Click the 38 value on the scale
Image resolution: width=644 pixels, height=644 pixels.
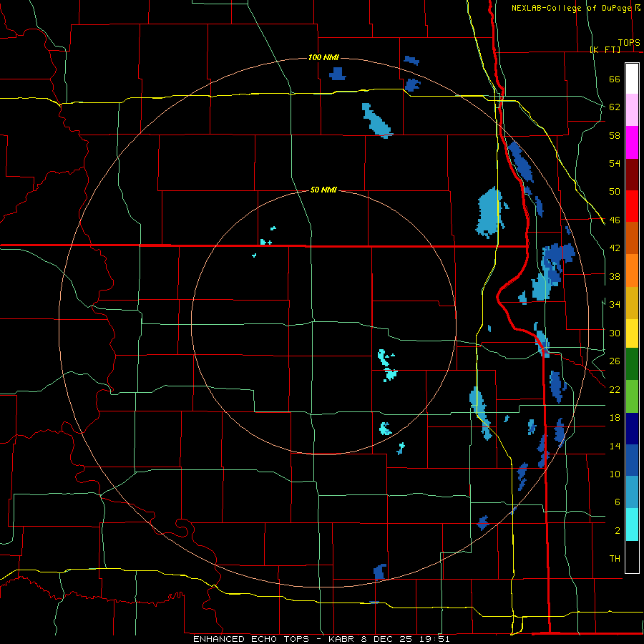(615, 276)
